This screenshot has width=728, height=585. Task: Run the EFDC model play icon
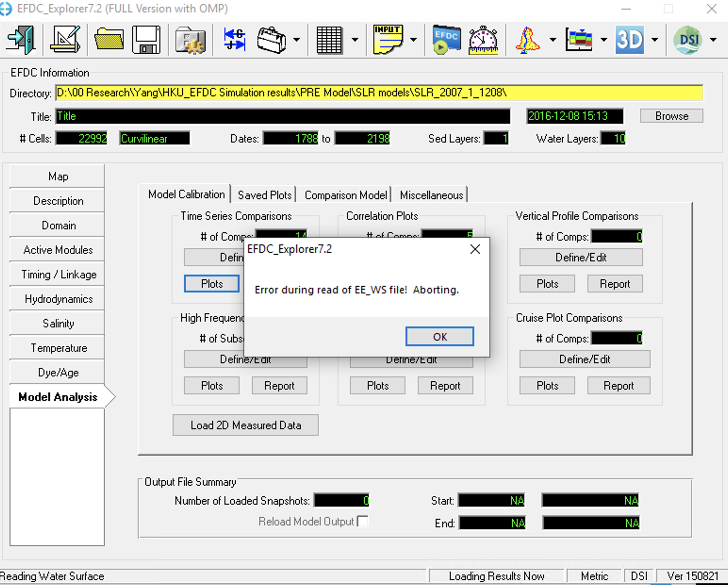point(447,40)
